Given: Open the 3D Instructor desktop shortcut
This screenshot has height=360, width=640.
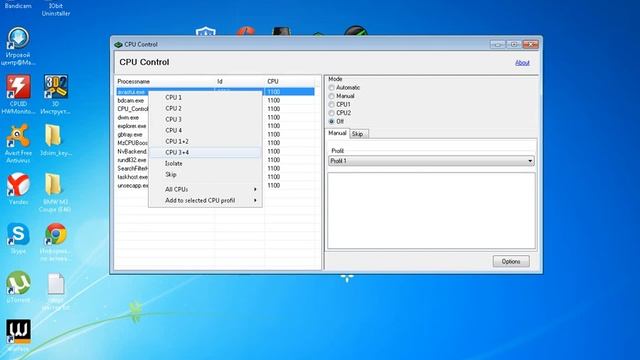Looking at the screenshot, I should (x=56, y=95).
